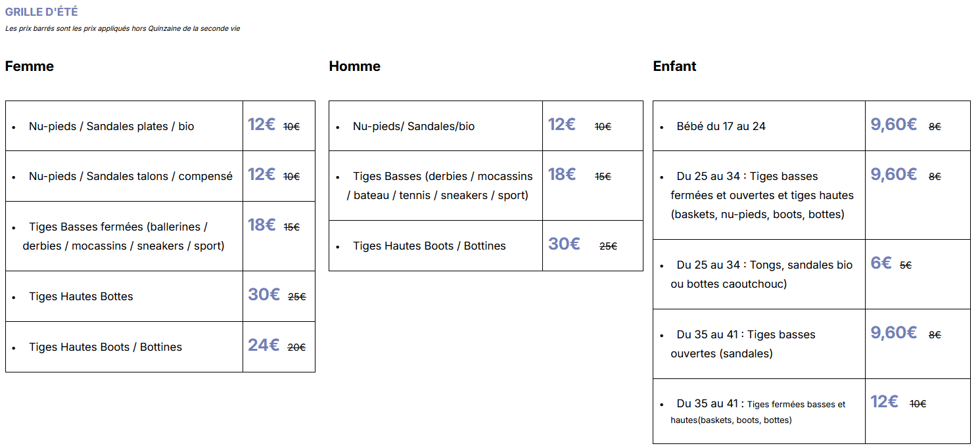Click the Bébé du 17 au 24 entry
Viewport: 980px width, 448px height.
721,126
